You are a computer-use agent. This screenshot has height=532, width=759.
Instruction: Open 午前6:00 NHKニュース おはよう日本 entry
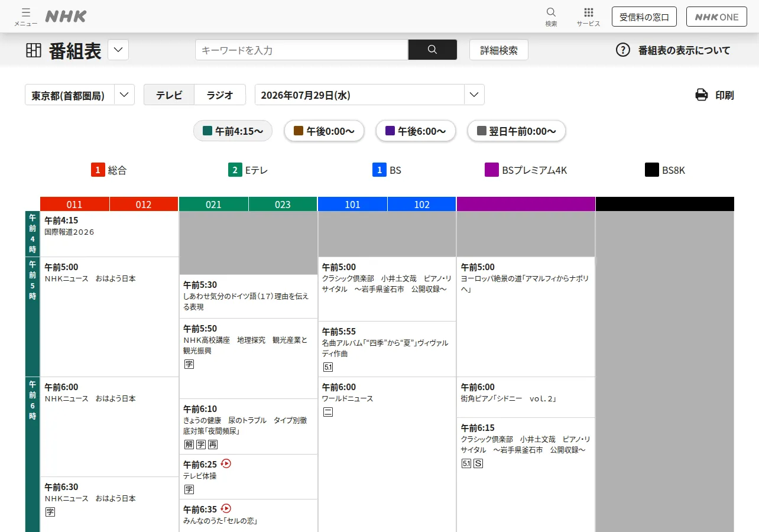pos(109,427)
